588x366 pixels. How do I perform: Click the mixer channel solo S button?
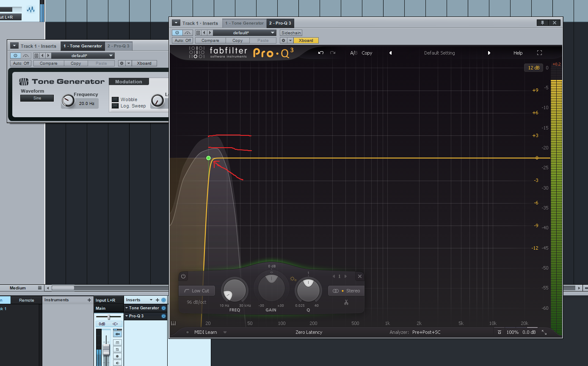click(117, 349)
